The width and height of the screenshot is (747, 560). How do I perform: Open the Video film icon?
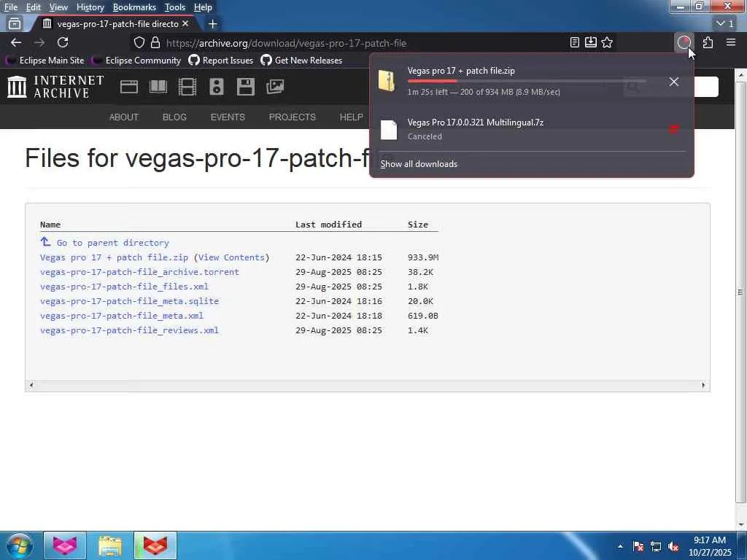pyautogui.click(x=187, y=87)
